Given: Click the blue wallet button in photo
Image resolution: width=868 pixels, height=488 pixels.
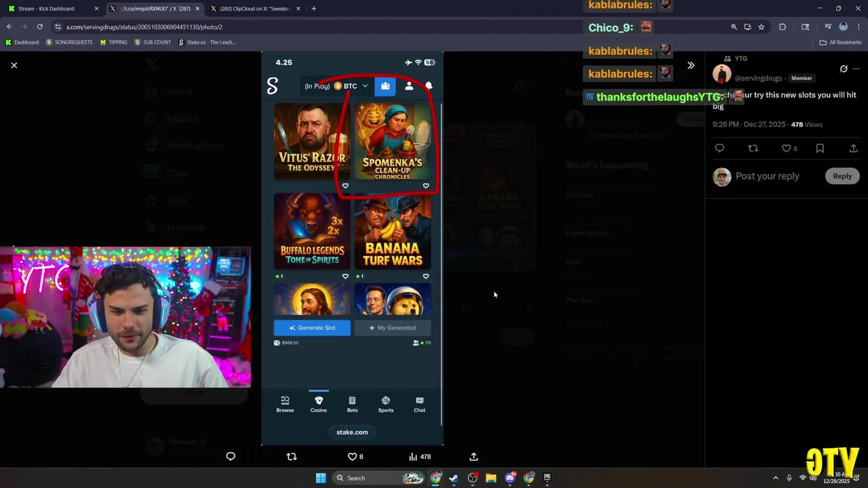Looking at the screenshot, I should pos(385,86).
